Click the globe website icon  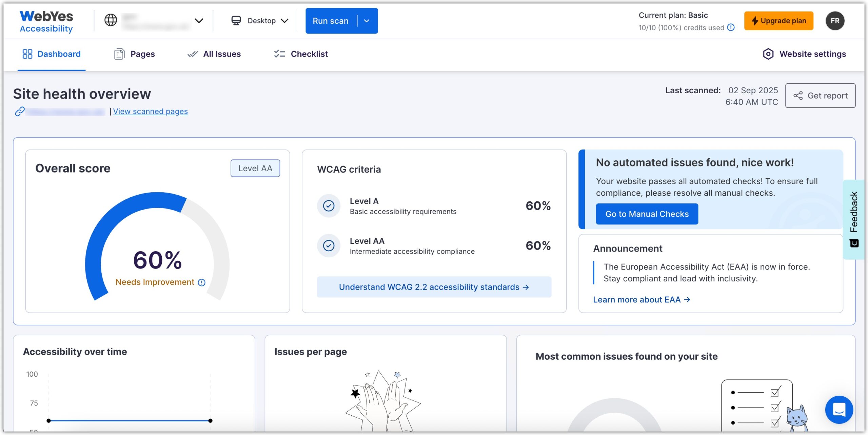pos(111,20)
